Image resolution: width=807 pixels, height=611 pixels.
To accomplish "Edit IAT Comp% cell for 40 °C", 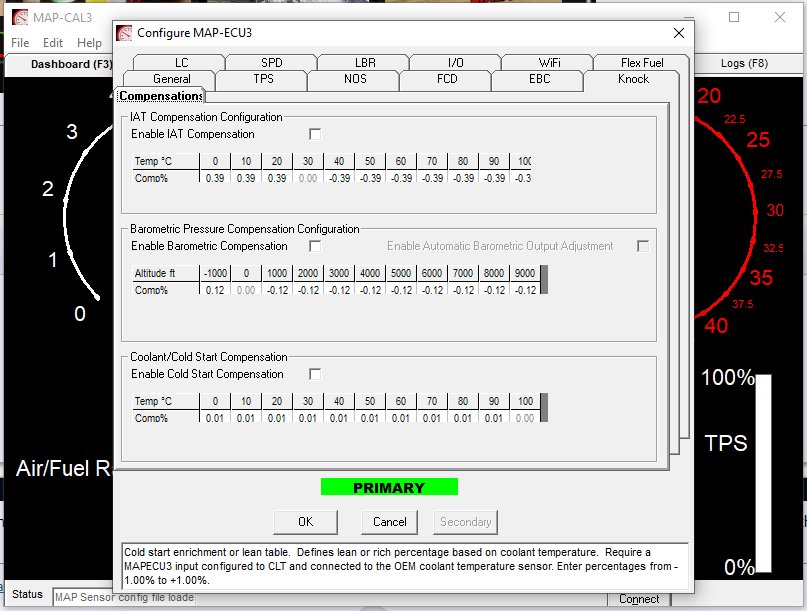I will (x=339, y=178).
